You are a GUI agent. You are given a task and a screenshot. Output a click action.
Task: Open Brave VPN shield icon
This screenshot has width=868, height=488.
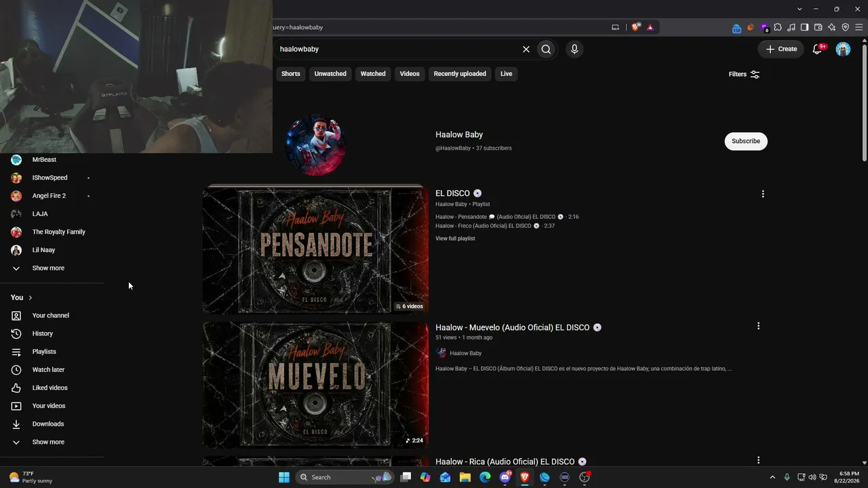pyautogui.click(x=846, y=27)
